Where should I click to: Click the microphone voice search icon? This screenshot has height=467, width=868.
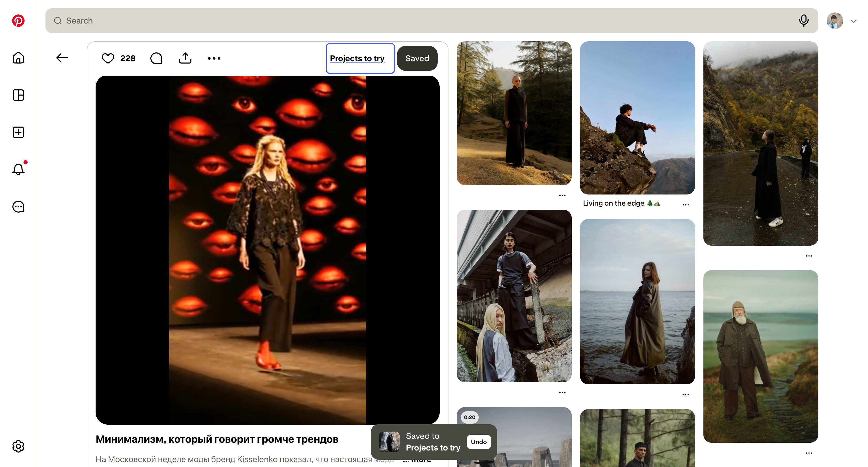tap(803, 21)
